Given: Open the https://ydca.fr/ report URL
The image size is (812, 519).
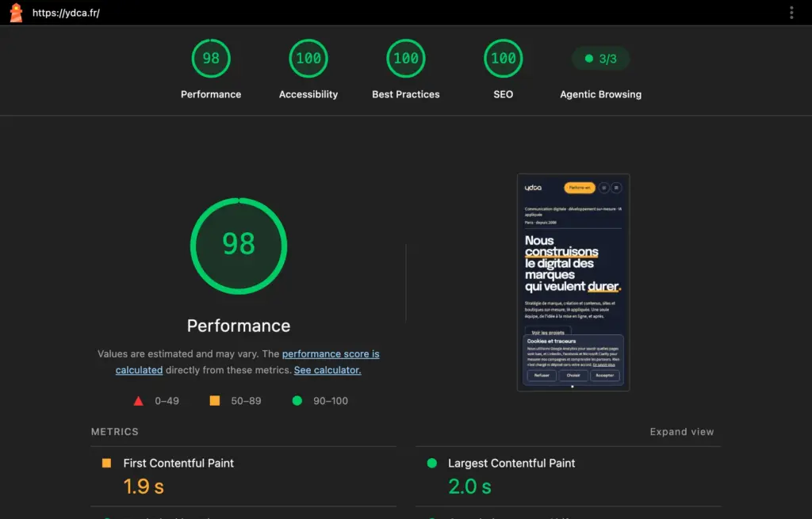Looking at the screenshot, I should [x=66, y=13].
